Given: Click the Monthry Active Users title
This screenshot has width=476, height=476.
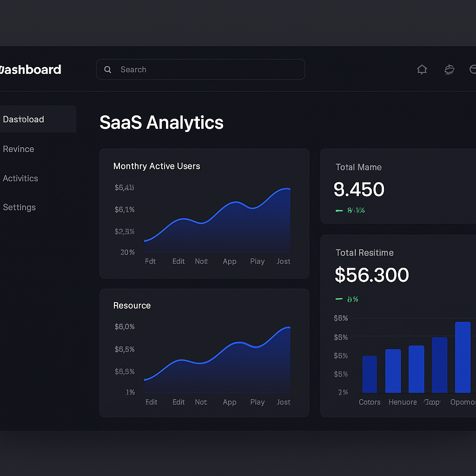Looking at the screenshot, I should point(157,166).
